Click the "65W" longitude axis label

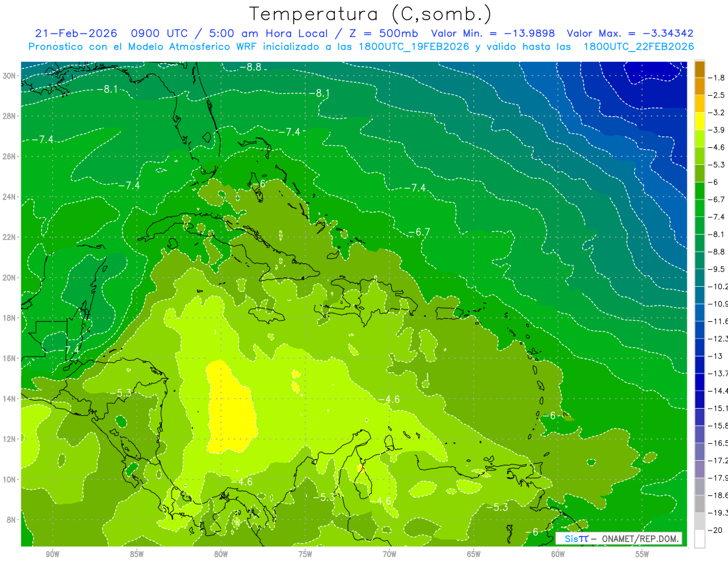474,554
